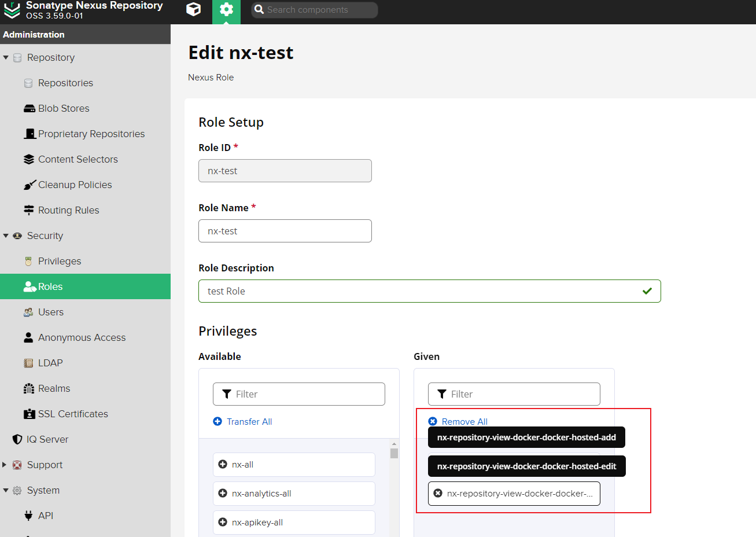This screenshot has height=537, width=756.
Task: Click the search magnifier icon
Action: [259, 10]
